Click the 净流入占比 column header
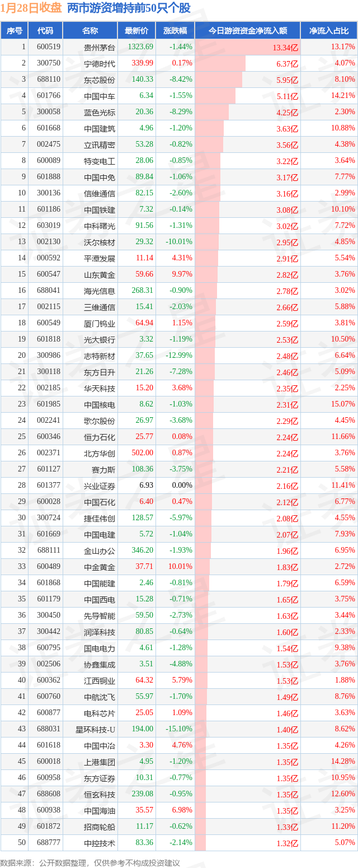Screen dimensions: 358x868 [329, 31]
